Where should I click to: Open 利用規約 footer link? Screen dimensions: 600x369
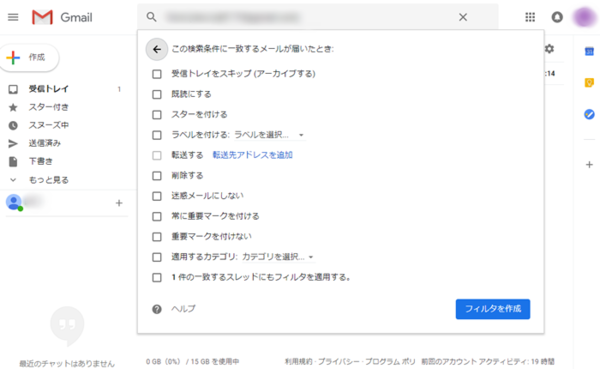point(298,361)
